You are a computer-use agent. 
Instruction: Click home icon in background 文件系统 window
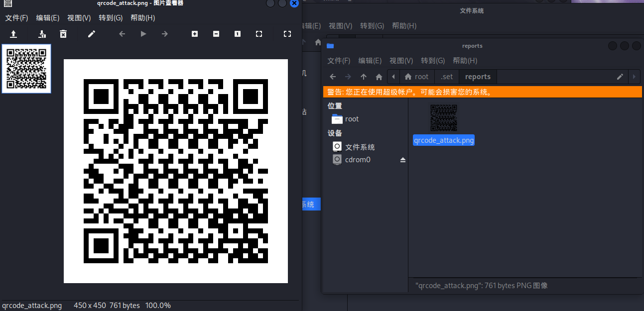(318, 42)
